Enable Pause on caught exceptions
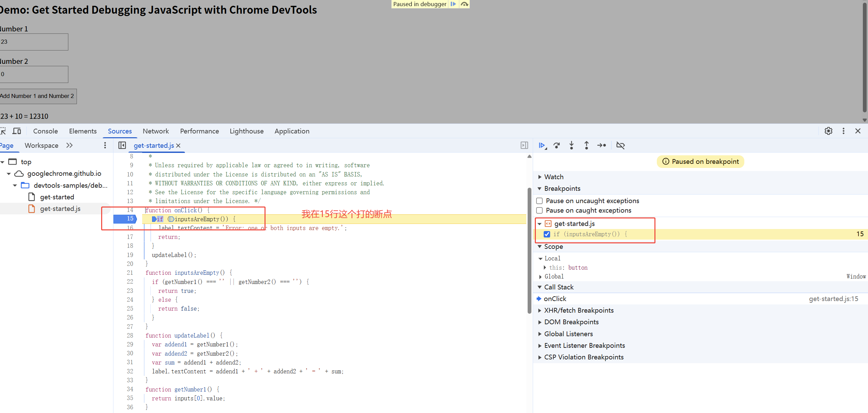868x413 pixels. [540, 210]
